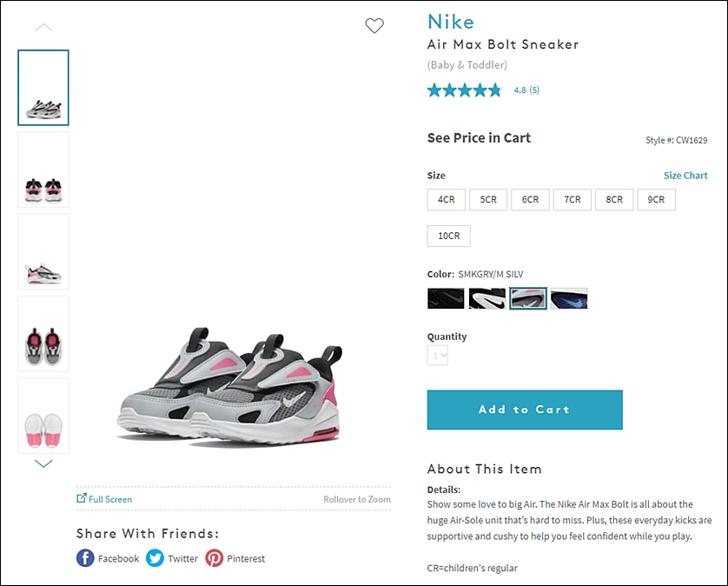Viewport: 728px width, 586px height.
Task: Open the Quantity dropdown
Action: coord(437,356)
